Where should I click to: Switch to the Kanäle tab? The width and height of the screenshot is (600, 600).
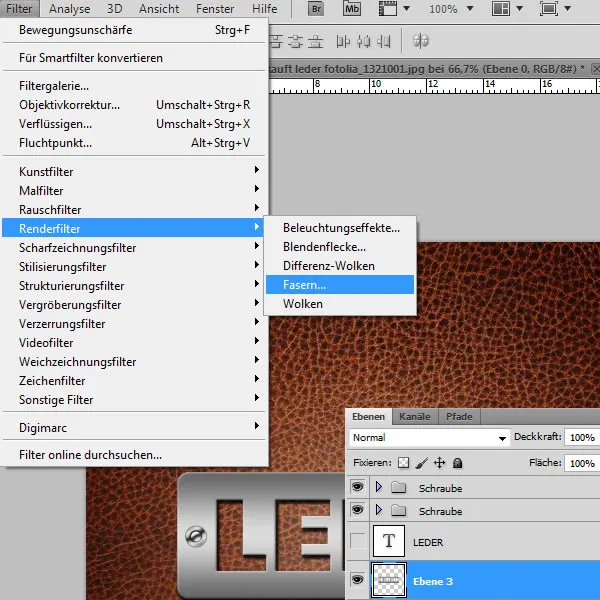(x=415, y=416)
